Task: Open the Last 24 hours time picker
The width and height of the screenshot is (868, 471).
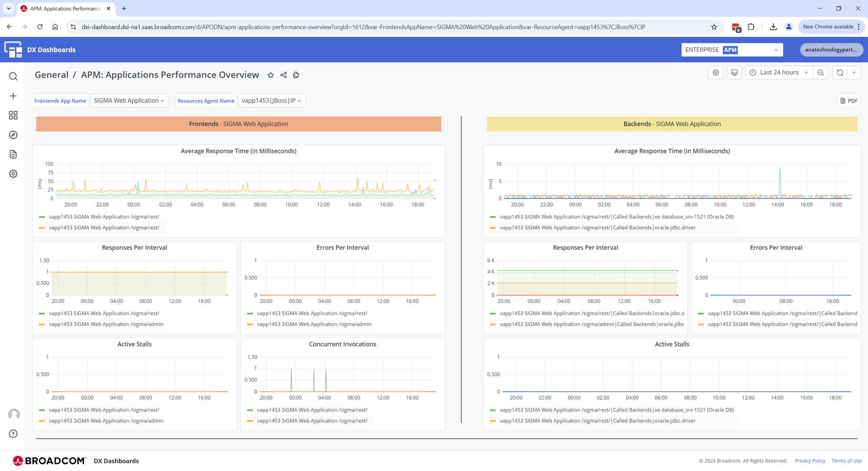Action: click(779, 72)
